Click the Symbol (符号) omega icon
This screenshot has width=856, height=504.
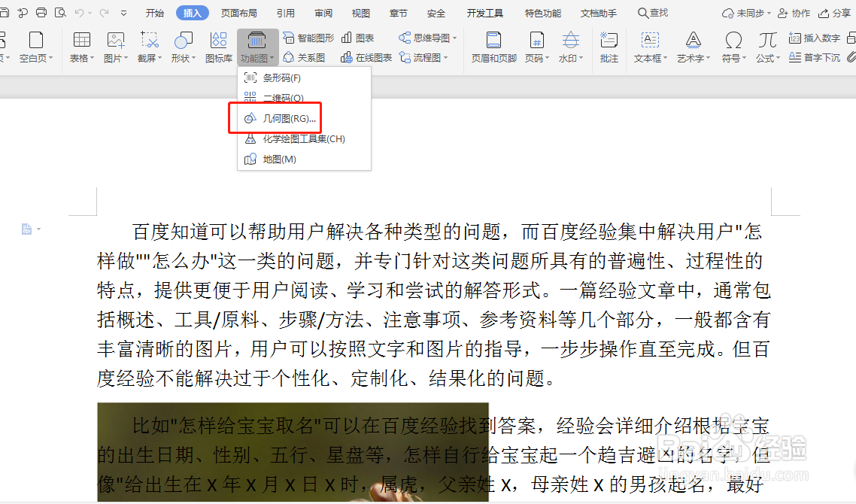click(733, 41)
